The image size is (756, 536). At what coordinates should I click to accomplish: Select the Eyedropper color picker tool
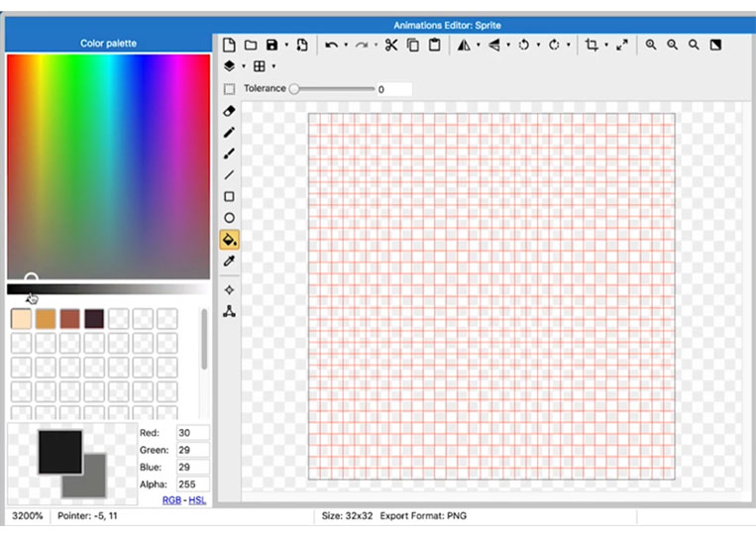230,261
